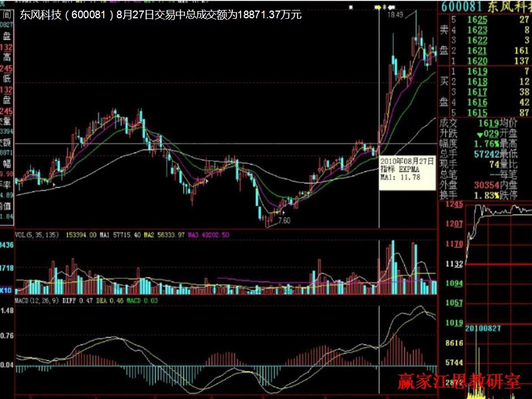The height and width of the screenshot is (399, 532).
Task: Click the 1132 level on intraday chart axis
Action: coord(454,264)
